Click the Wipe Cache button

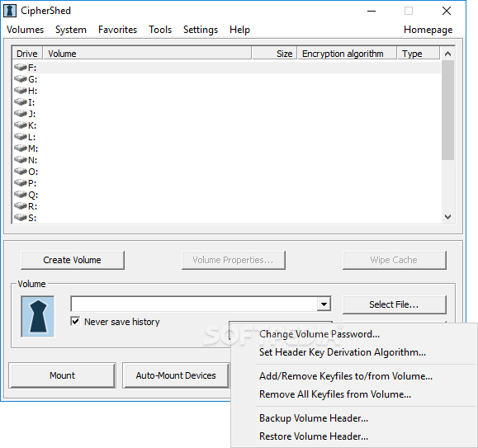[395, 260]
